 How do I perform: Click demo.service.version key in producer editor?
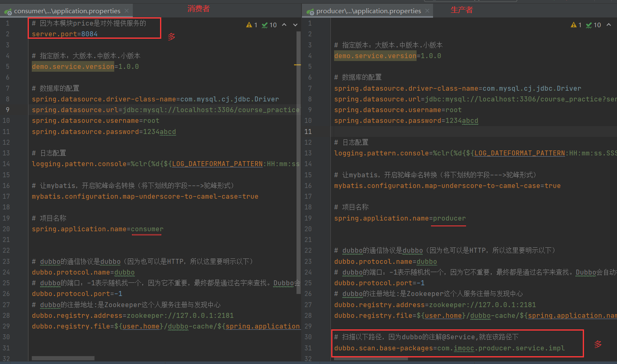[x=375, y=56]
